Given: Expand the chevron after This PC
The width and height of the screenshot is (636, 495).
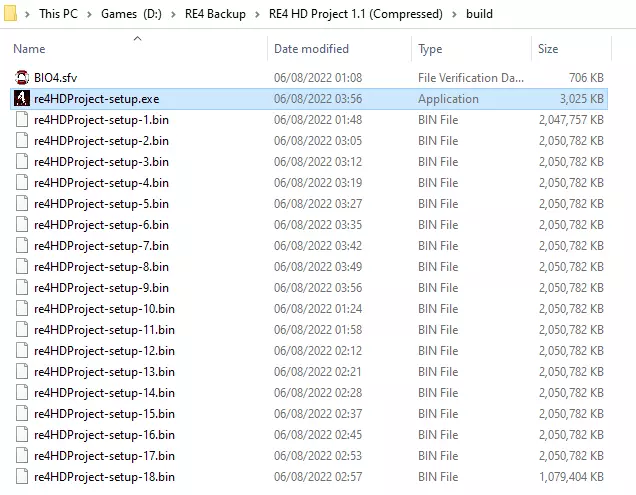Looking at the screenshot, I should [89, 14].
